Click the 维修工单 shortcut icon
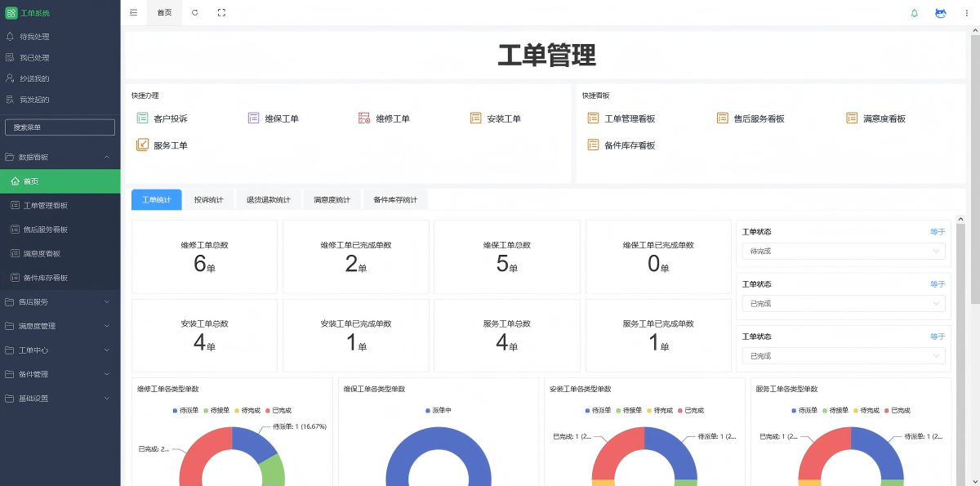980x486 pixels. click(364, 118)
